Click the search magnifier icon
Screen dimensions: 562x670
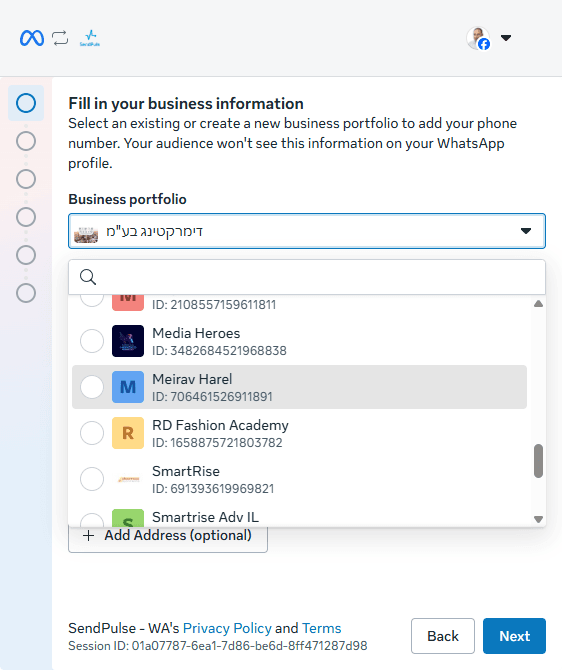[88, 277]
